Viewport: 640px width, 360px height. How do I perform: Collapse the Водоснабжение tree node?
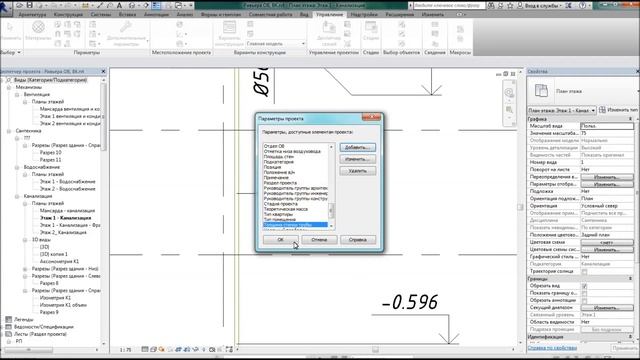(17, 167)
